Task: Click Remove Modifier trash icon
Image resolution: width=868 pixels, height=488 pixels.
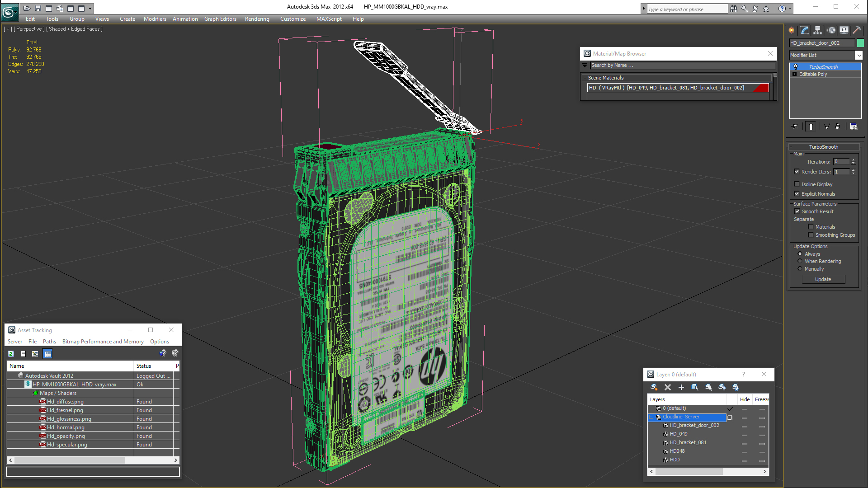Action: tap(838, 127)
